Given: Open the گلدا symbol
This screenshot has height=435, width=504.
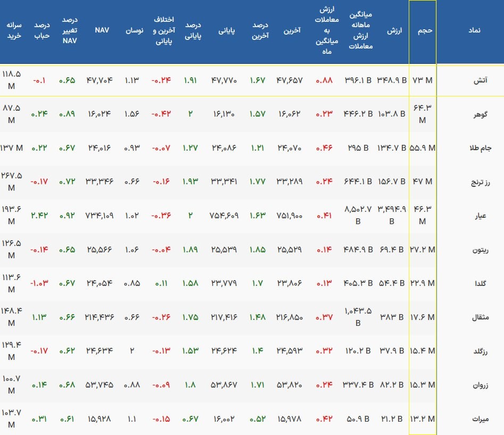Looking at the screenshot, I should point(480,283).
